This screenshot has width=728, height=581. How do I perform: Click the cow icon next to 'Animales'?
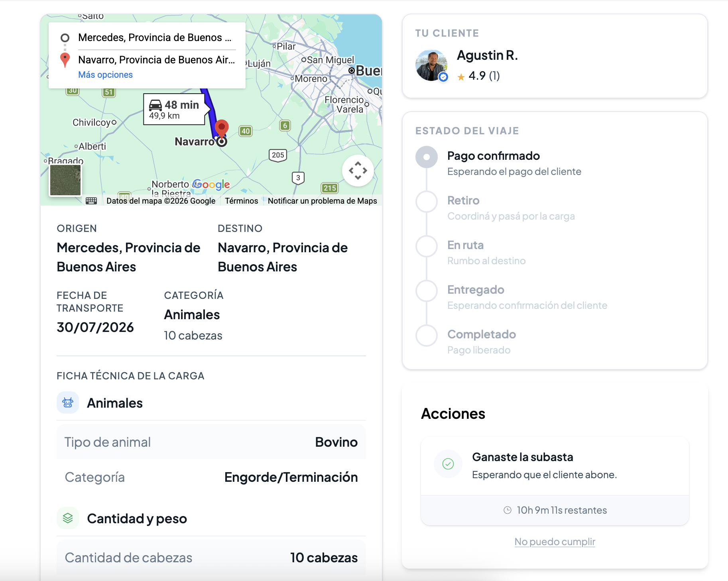pyautogui.click(x=68, y=402)
